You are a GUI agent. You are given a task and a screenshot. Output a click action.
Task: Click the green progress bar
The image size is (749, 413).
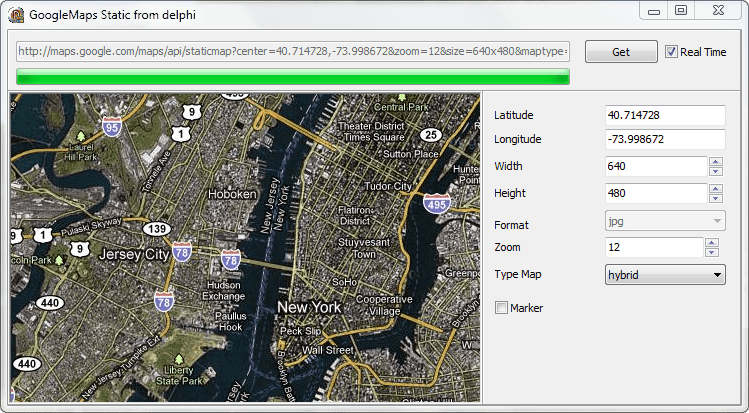point(293,78)
